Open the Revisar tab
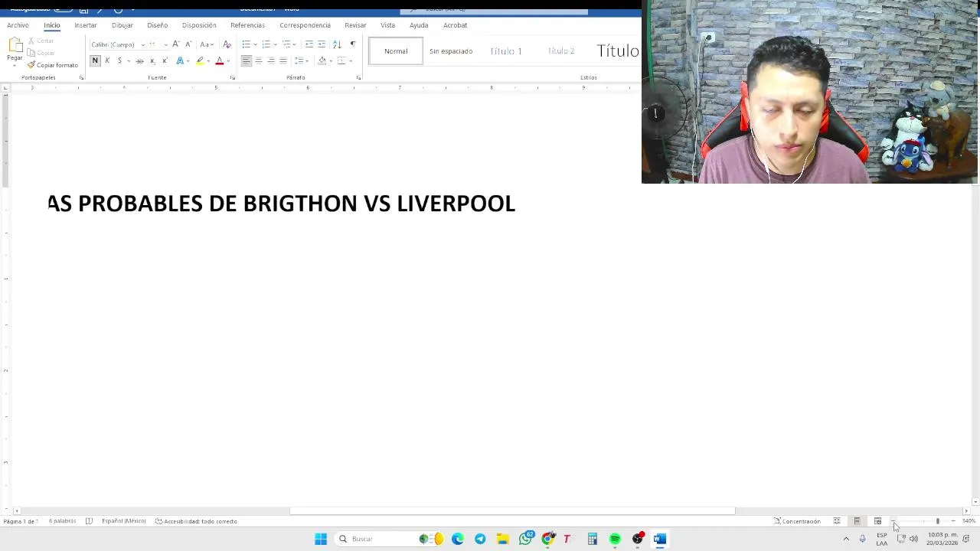980x551 pixels. (x=355, y=25)
